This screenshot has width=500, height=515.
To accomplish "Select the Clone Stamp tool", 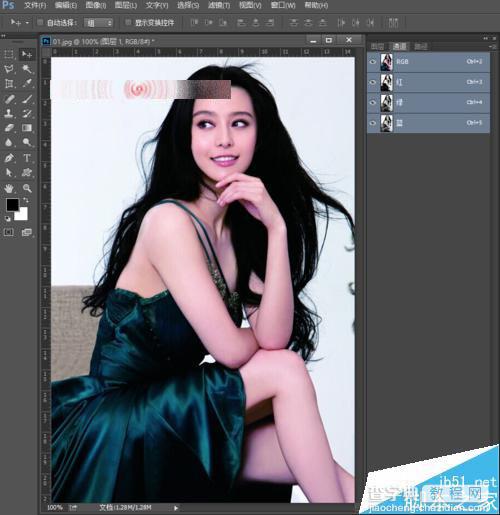I will click(x=9, y=113).
